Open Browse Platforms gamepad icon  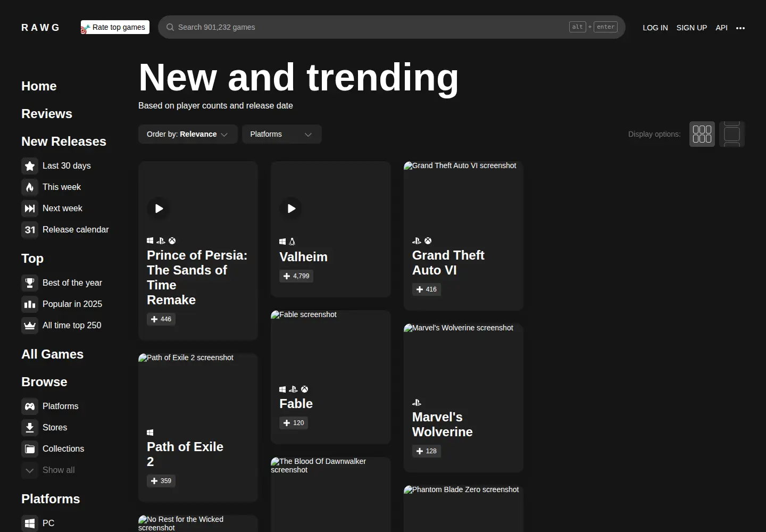[x=30, y=406]
